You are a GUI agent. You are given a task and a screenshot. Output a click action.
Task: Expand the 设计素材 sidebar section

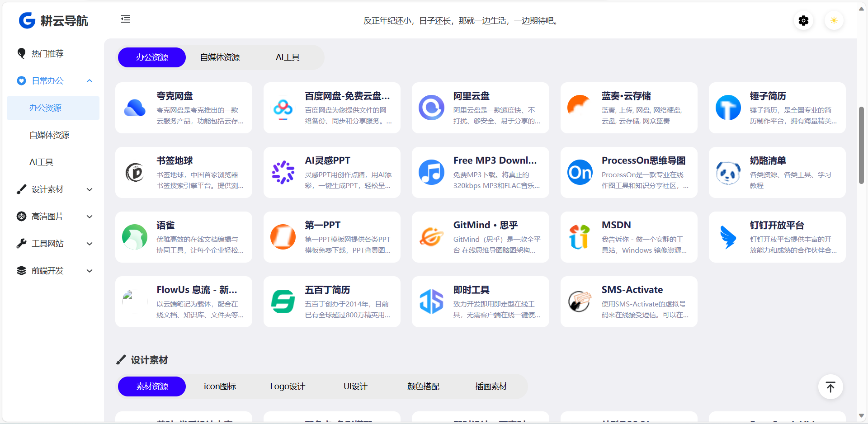point(90,189)
